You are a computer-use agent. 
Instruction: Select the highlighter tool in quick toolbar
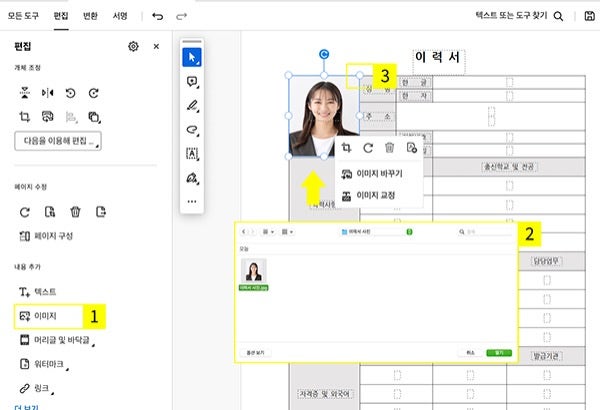tap(192, 106)
